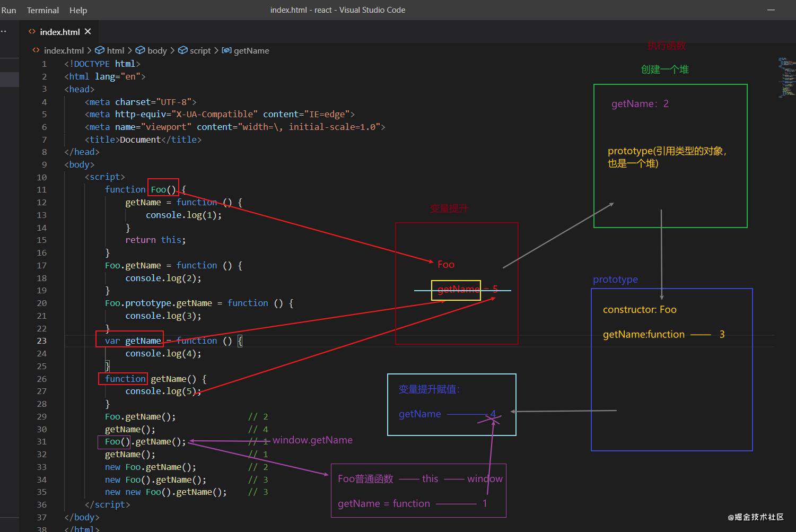Click the opening <body> tag
Screen dimensions: 796x532
pos(80,164)
